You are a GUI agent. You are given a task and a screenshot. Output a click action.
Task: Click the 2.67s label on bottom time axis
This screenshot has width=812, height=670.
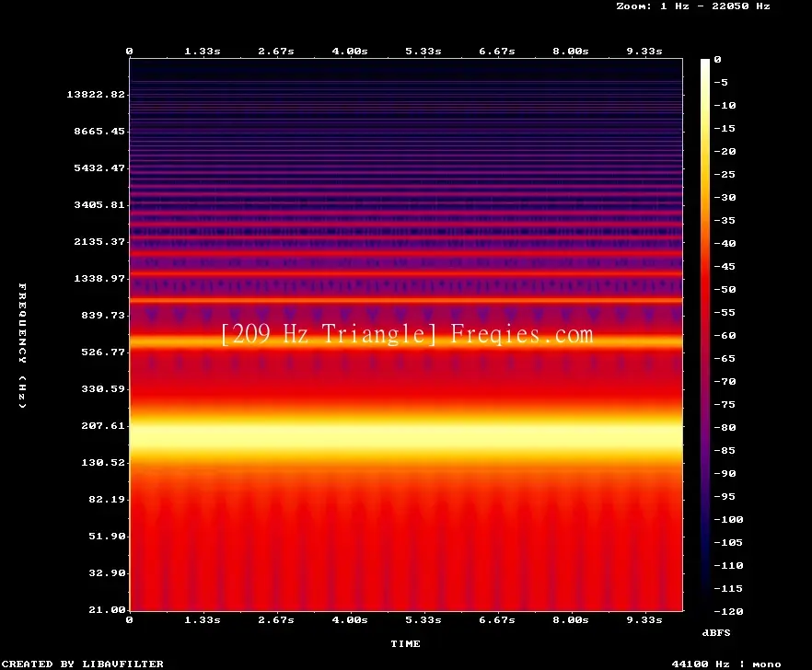click(276, 619)
